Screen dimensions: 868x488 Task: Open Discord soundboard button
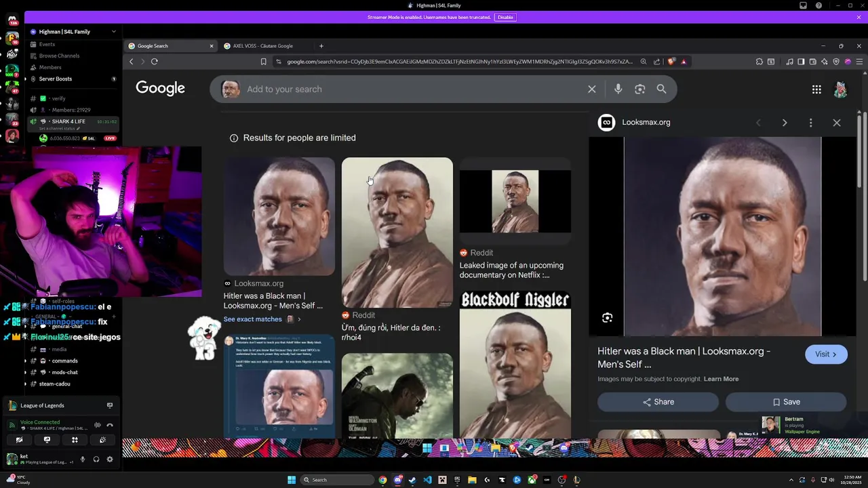(102, 440)
